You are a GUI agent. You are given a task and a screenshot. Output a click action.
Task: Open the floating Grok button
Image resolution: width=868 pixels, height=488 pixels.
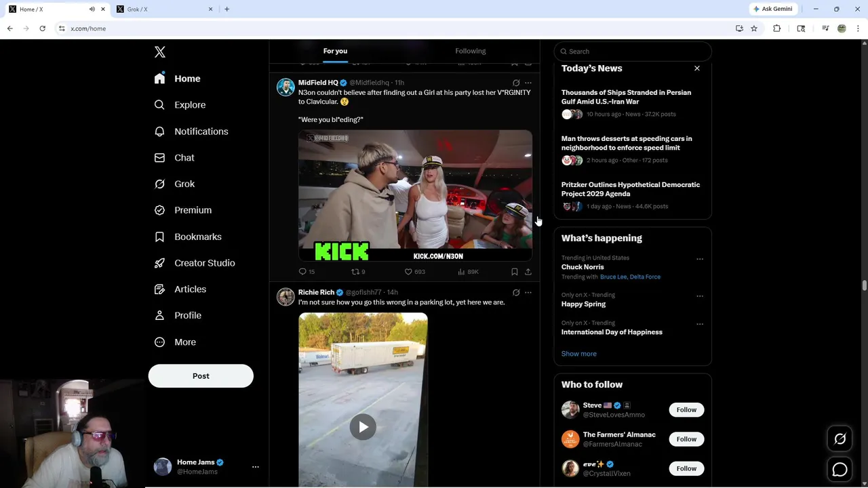coord(840,439)
